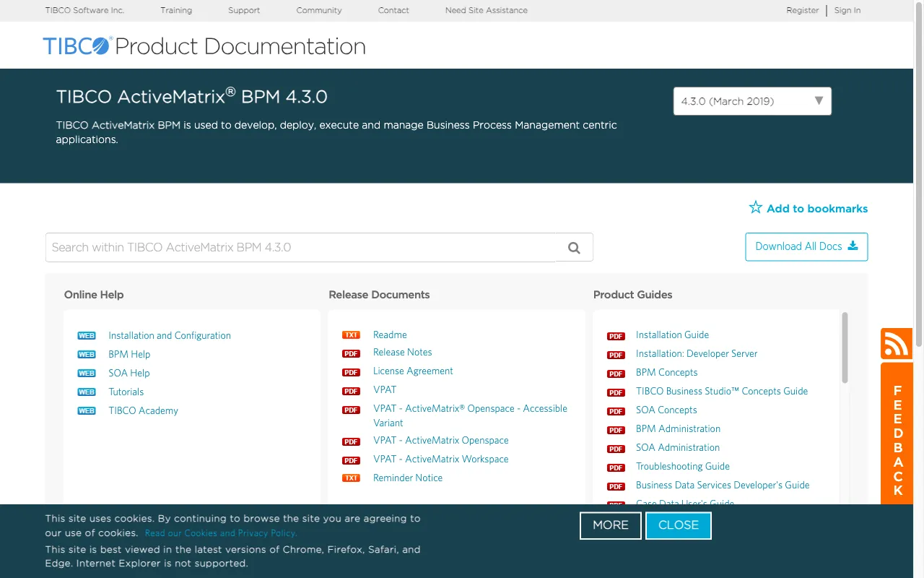This screenshot has width=924, height=578.
Task: Click the page vertical scrollbar
Action: tap(918, 173)
